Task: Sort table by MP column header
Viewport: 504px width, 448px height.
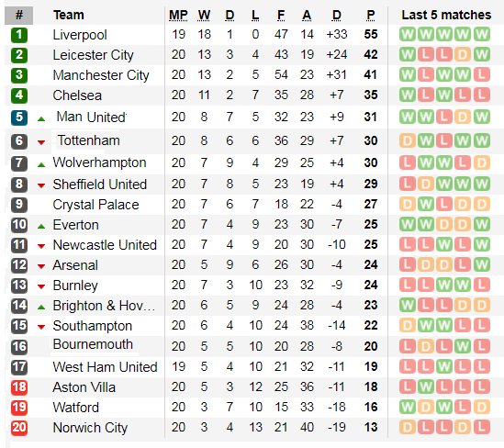Action: pos(178,15)
